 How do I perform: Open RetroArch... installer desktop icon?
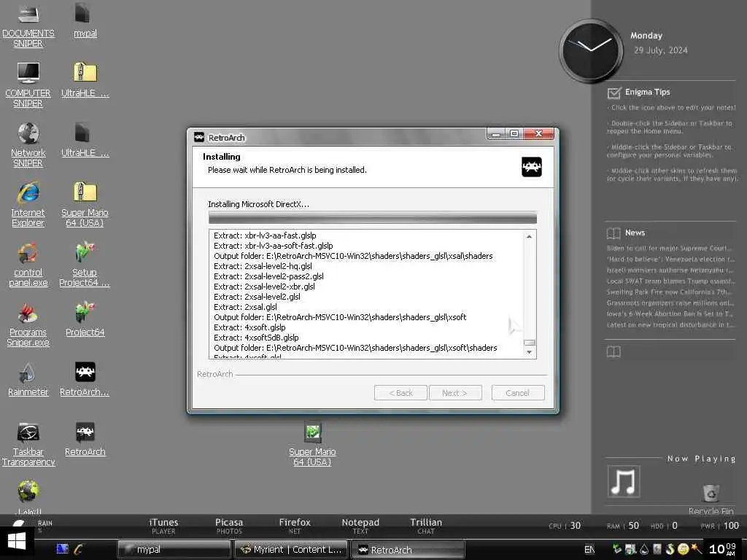85,379
